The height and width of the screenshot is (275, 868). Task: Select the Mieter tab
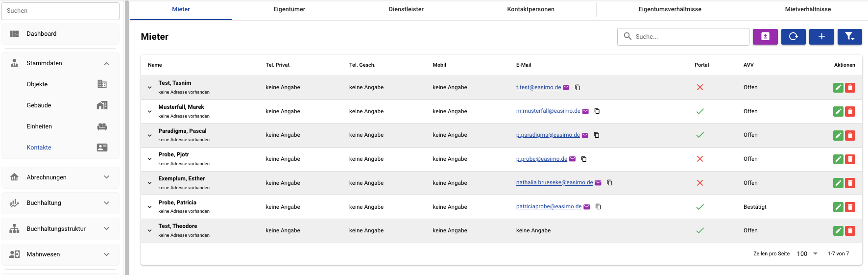click(x=181, y=9)
